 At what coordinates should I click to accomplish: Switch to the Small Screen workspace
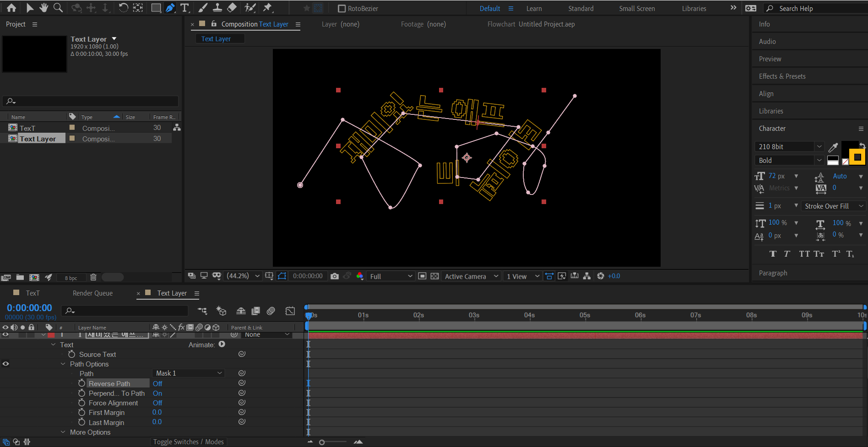637,8
